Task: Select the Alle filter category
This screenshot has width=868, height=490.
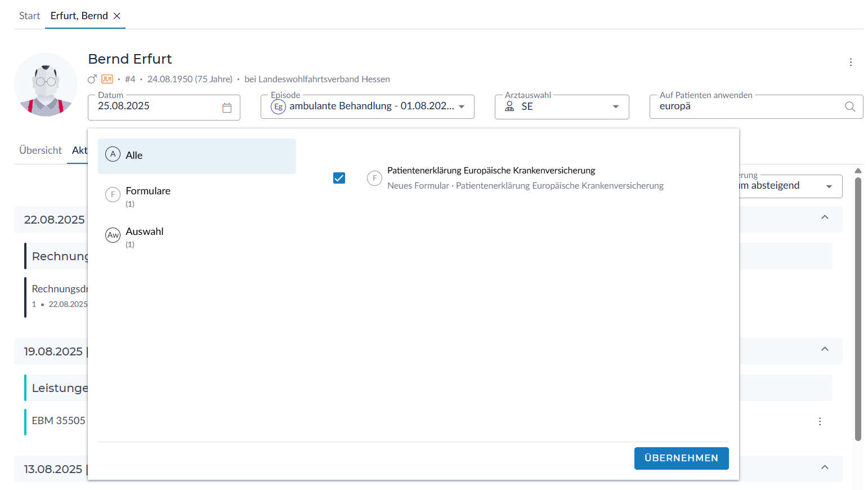Action: (196, 155)
